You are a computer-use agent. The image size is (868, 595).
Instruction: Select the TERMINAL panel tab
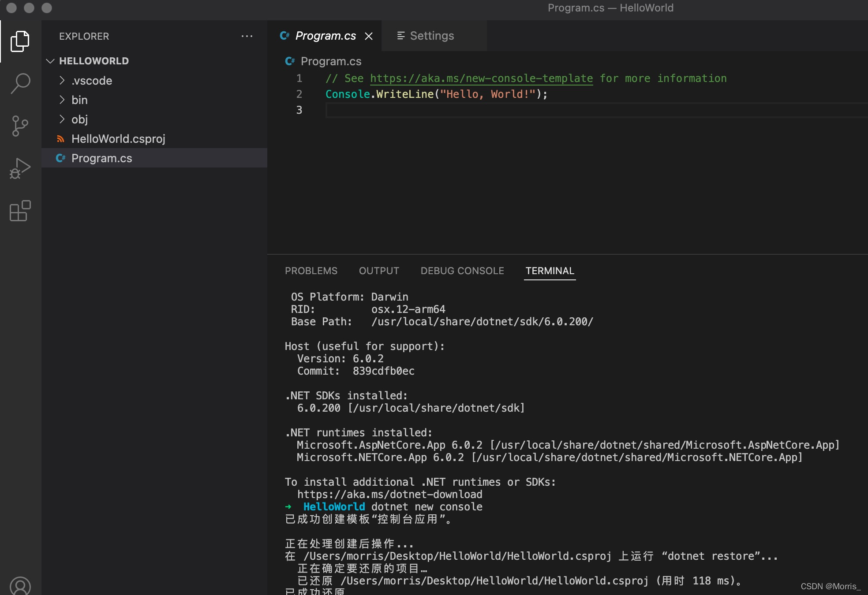coord(550,271)
